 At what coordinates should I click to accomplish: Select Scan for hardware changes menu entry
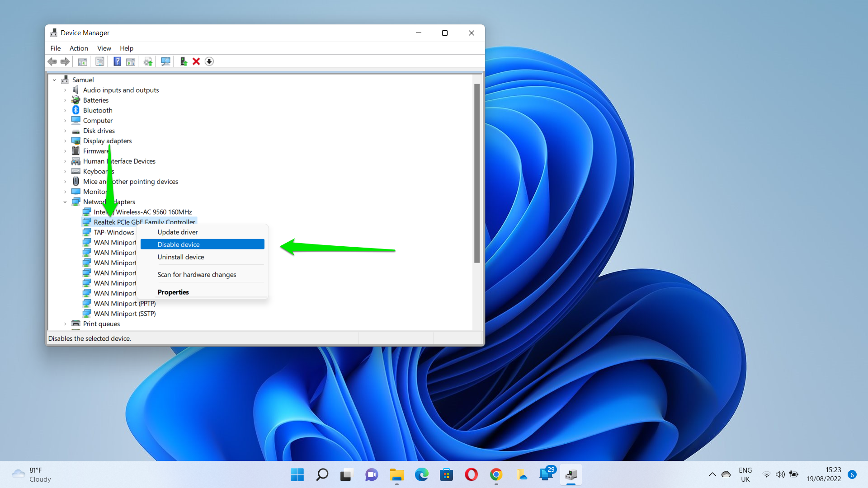pyautogui.click(x=197, y=275)
